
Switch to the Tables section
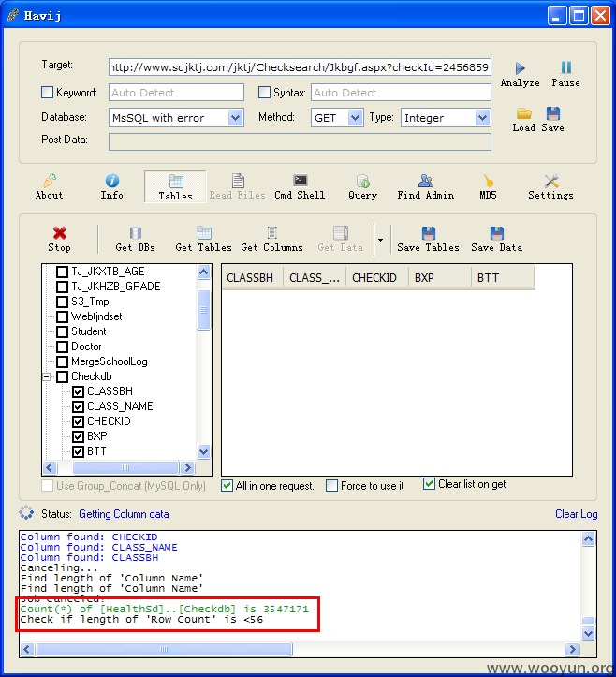[x=175, y=186]
